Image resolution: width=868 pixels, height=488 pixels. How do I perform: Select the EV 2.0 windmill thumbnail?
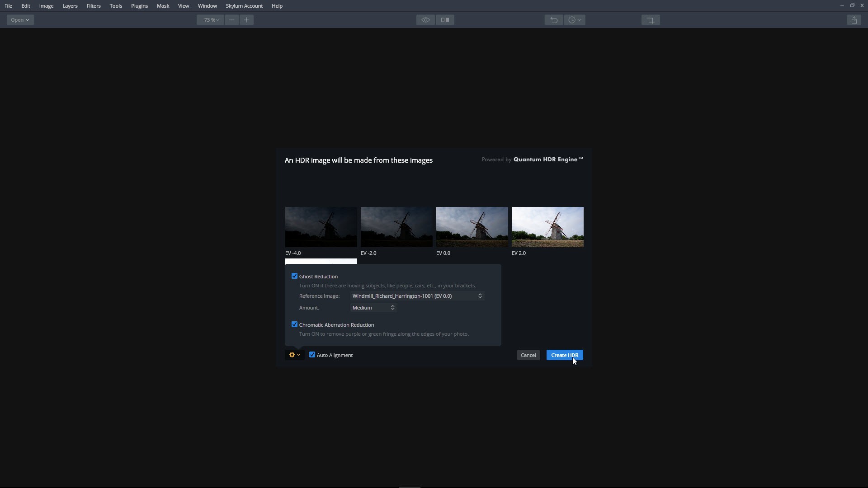point(547,227)
